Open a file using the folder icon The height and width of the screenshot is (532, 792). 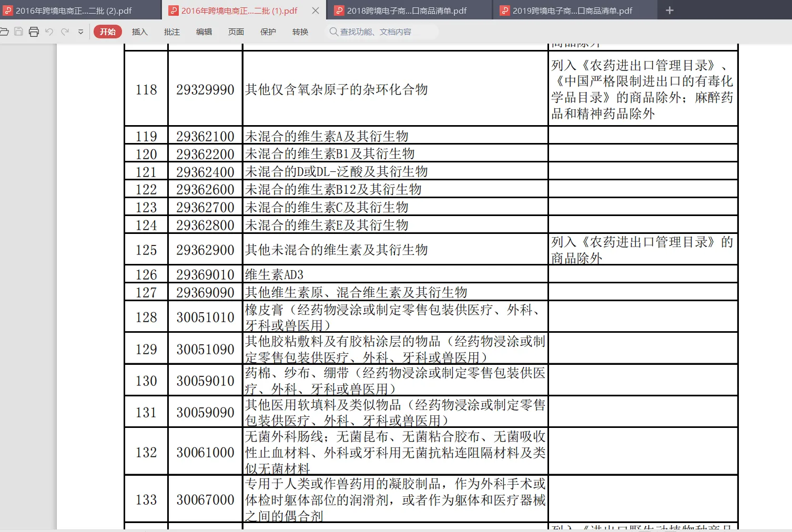point(5,32)
